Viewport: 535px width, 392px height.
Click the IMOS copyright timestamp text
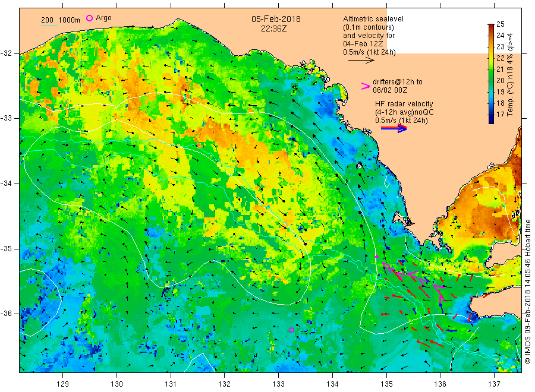point(527,292)
